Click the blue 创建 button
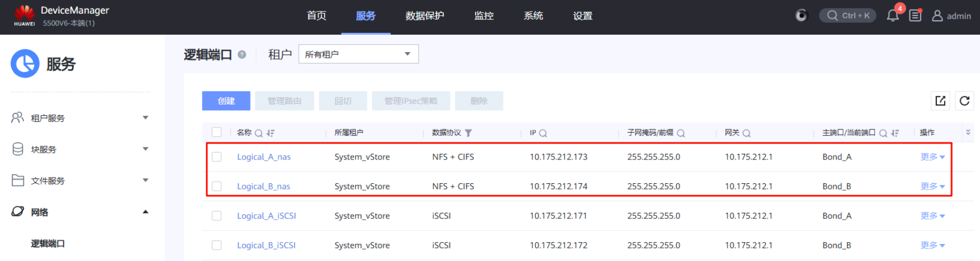 [226, 100]
